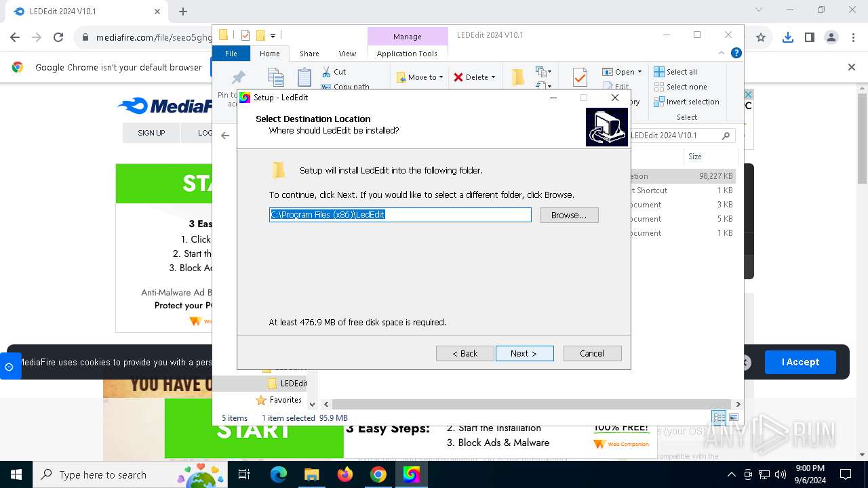
Task: Click the Properties checkmark icon
Action: click(x=580, y=77)
